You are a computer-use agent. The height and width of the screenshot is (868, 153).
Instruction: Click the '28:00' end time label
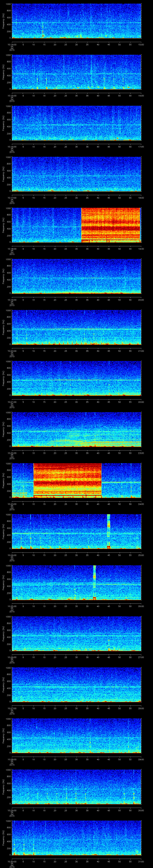141,708
